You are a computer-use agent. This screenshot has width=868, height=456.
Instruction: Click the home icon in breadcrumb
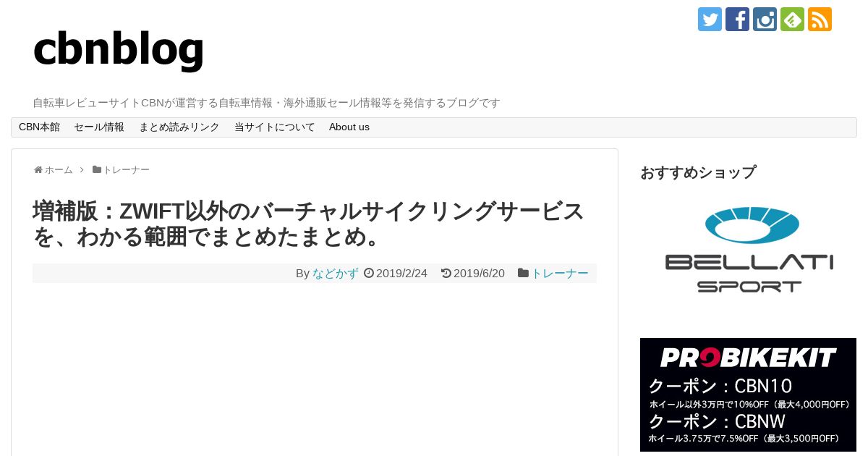[x=38, y=169]
